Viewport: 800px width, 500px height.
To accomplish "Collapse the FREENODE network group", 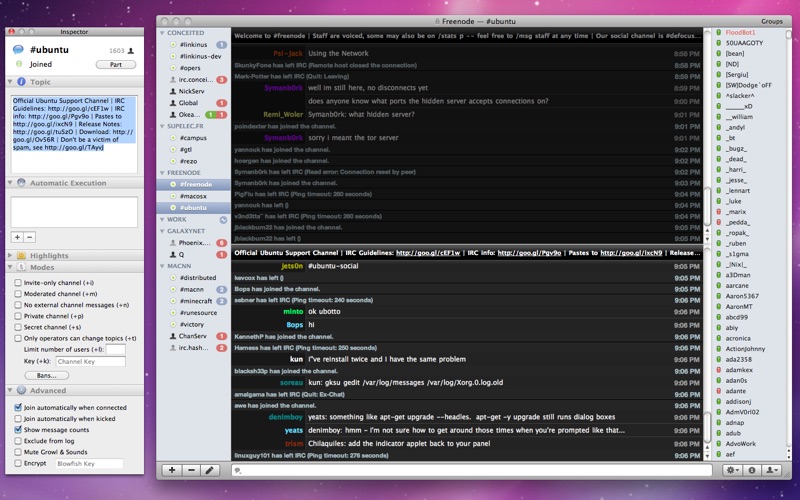I will pos(162,173).
